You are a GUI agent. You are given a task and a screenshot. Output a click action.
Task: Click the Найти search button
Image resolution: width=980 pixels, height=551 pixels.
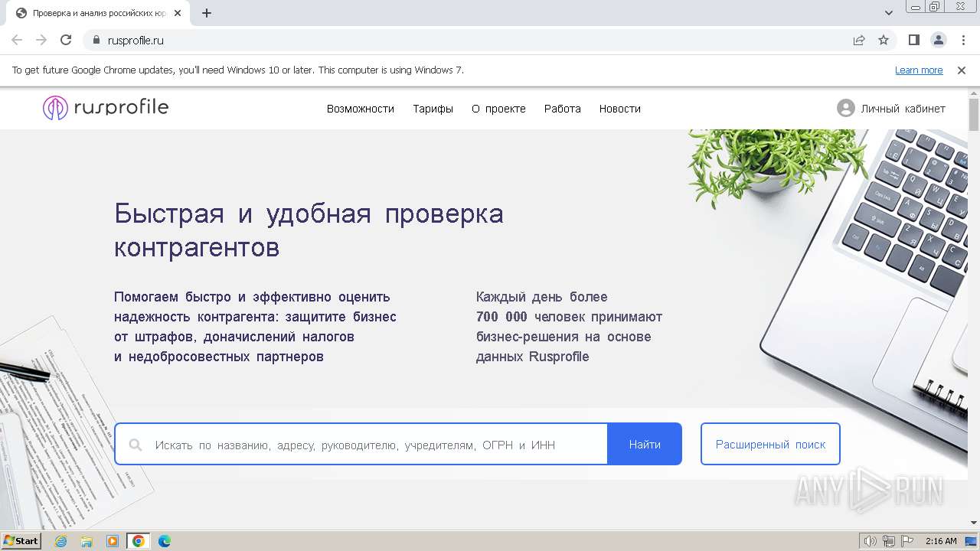click(x=645, y=444)
